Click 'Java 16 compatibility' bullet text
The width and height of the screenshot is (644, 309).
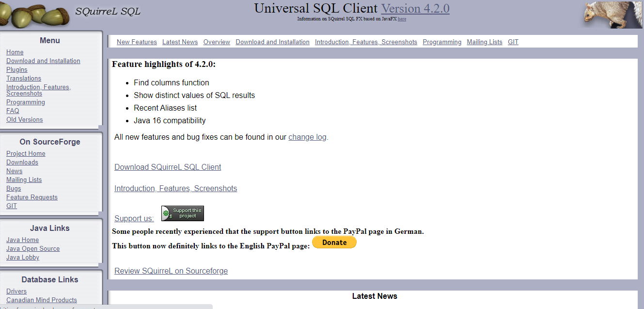[x=170, y=121]
